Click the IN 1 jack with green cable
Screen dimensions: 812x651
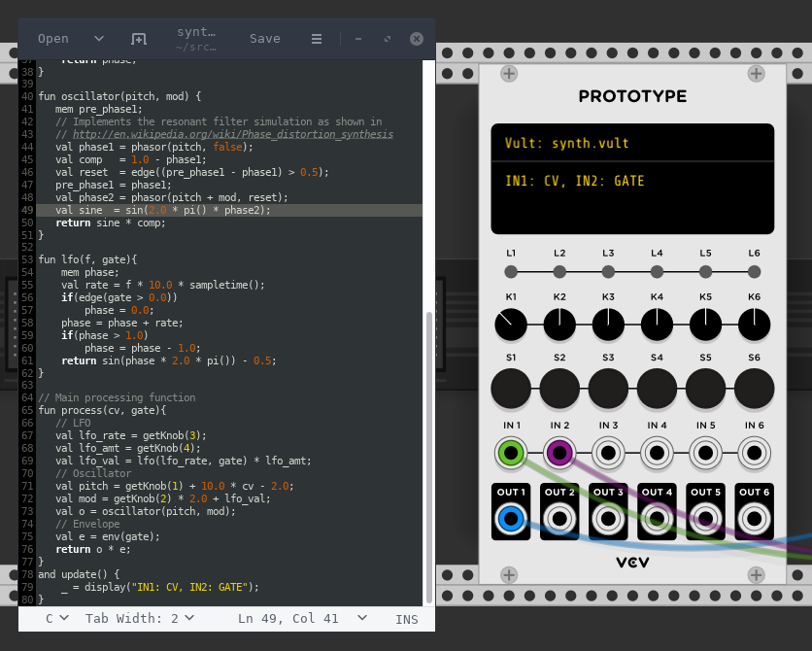[x=511, y=453]
